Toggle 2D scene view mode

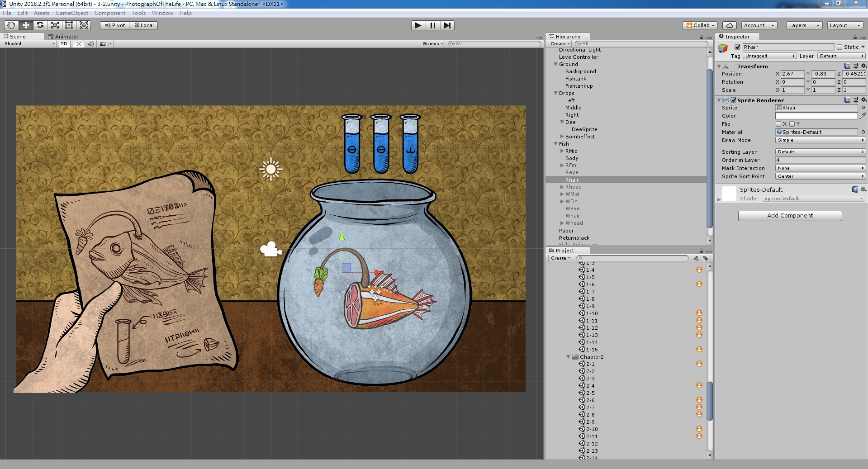coord(64,44)
